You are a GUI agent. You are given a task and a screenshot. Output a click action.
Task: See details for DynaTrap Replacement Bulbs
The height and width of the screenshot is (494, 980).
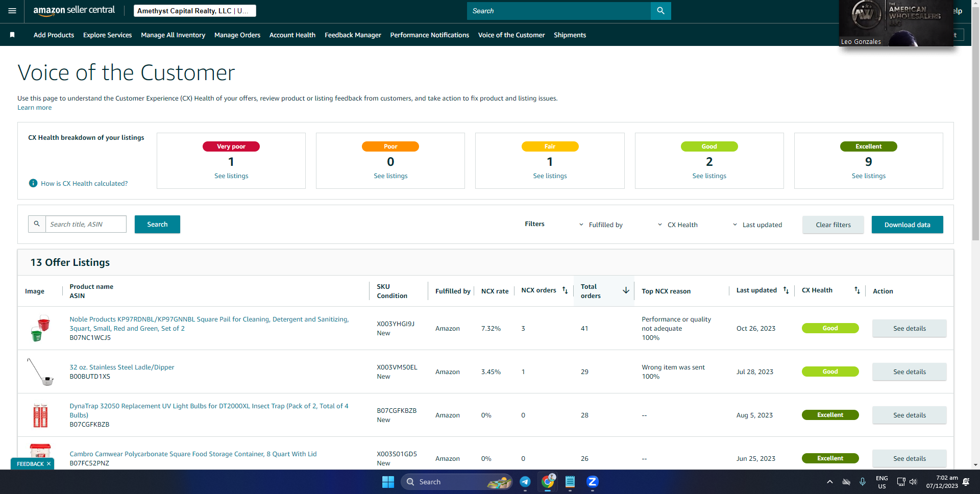click(x=909, y=415)
